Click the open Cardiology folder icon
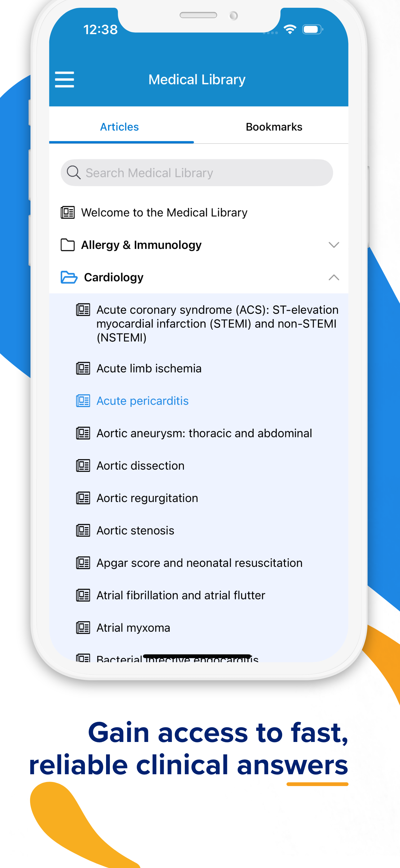 pyautogui.click(x=69, y=277)
